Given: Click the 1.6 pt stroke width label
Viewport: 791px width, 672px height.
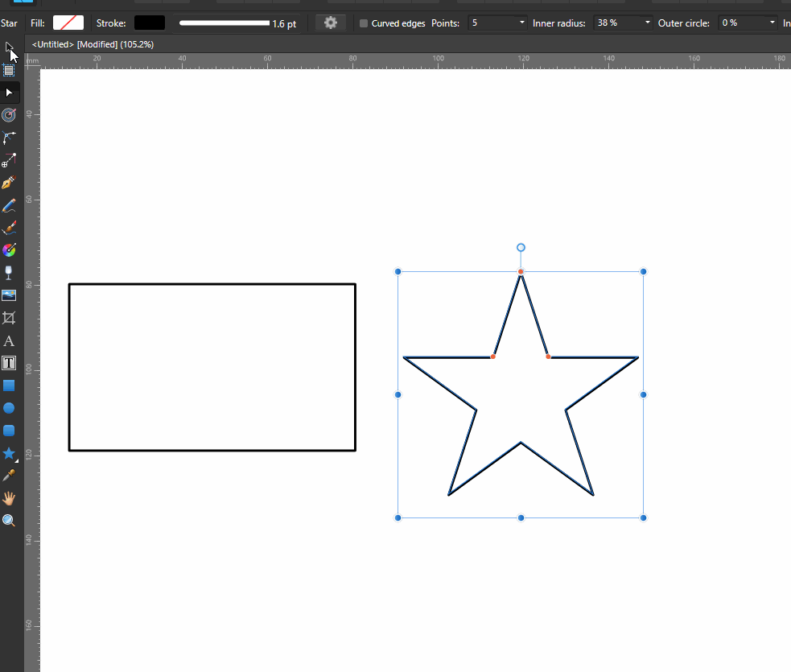Looking at the screenshot, I should [x=284, y=23].
